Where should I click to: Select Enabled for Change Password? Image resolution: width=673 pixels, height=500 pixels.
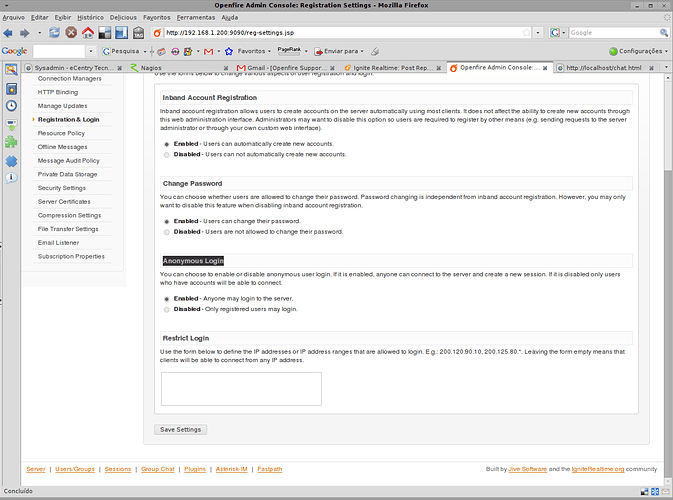[167, 222]
